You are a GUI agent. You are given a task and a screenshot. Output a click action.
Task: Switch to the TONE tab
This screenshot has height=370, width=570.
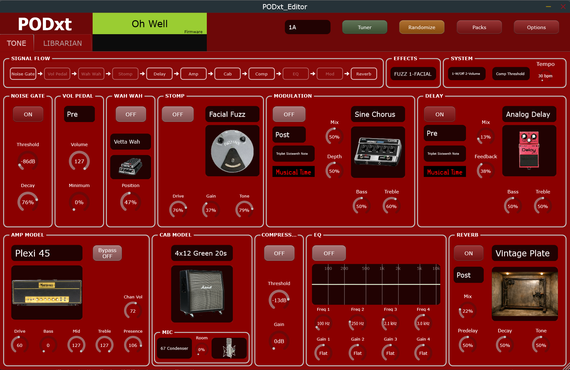click(17, 43)
